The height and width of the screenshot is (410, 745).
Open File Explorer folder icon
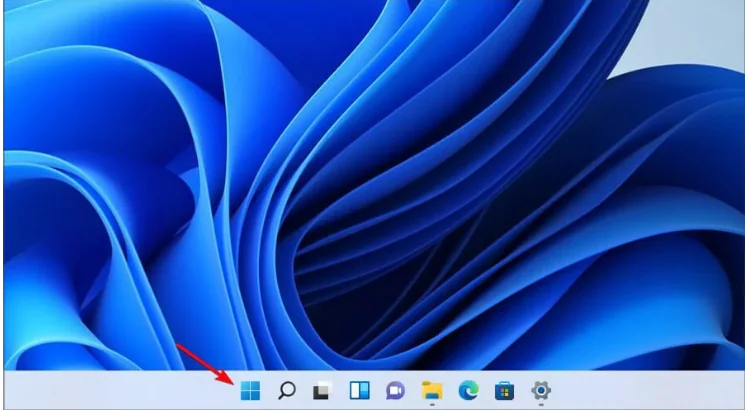coord(432,390)
